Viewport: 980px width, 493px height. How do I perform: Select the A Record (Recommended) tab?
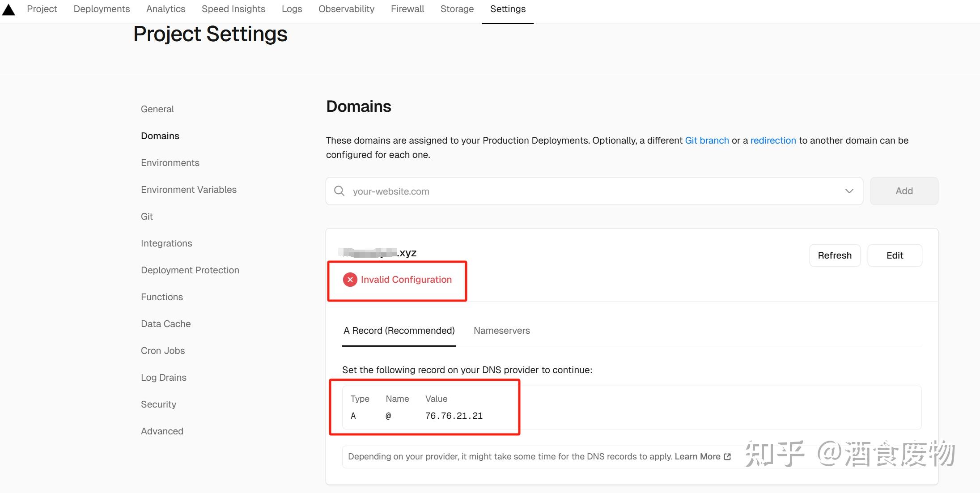(399, 331)
